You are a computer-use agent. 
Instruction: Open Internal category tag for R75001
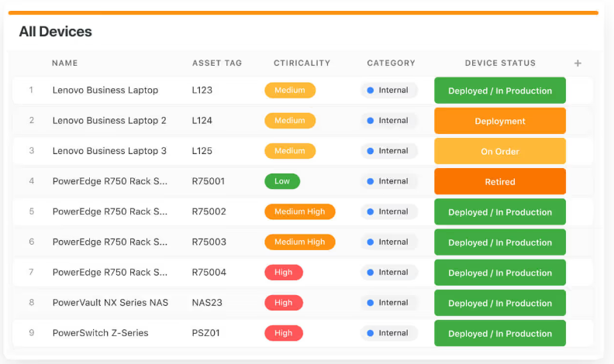(x=389, y=181)
